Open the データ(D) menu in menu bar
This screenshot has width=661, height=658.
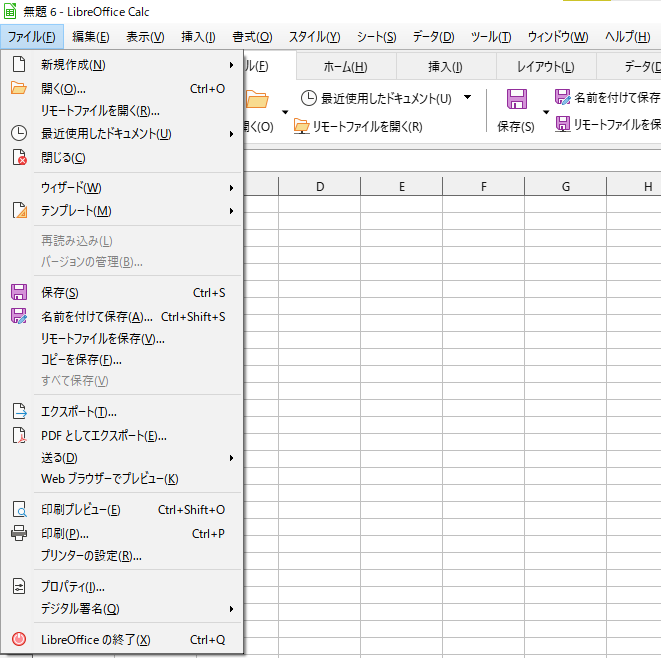click(433, 37)
